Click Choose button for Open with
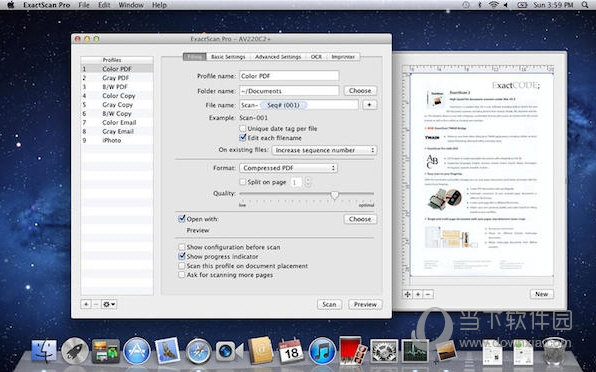 click(x=360, y=219)
